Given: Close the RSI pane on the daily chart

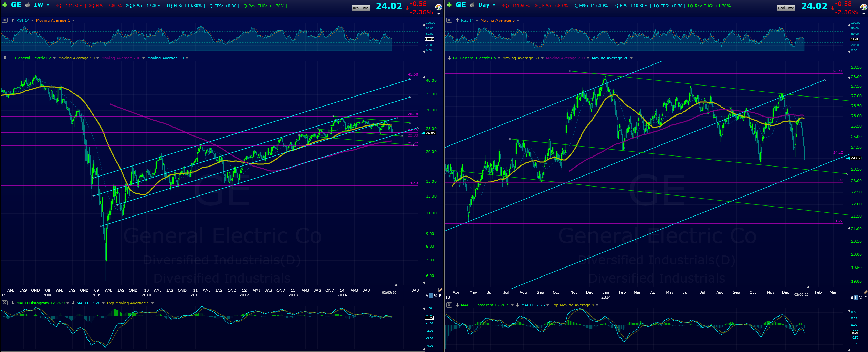Looking at the screenshot, I should coord(449,20).
